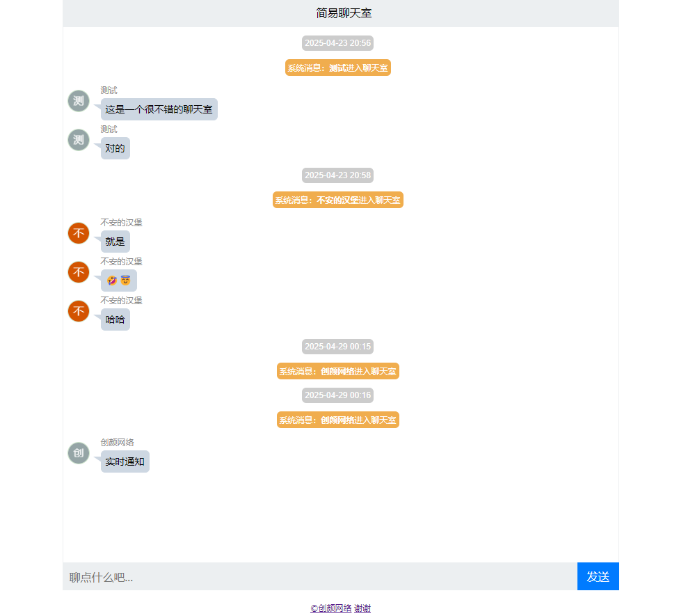
Task: Open the ©创颜网络 footer link
Action: point(331,608)
